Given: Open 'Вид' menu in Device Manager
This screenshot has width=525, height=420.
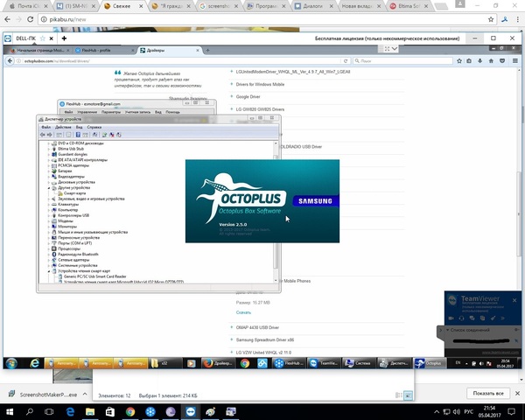Looking at the screenshot, I should click(79, 127).
